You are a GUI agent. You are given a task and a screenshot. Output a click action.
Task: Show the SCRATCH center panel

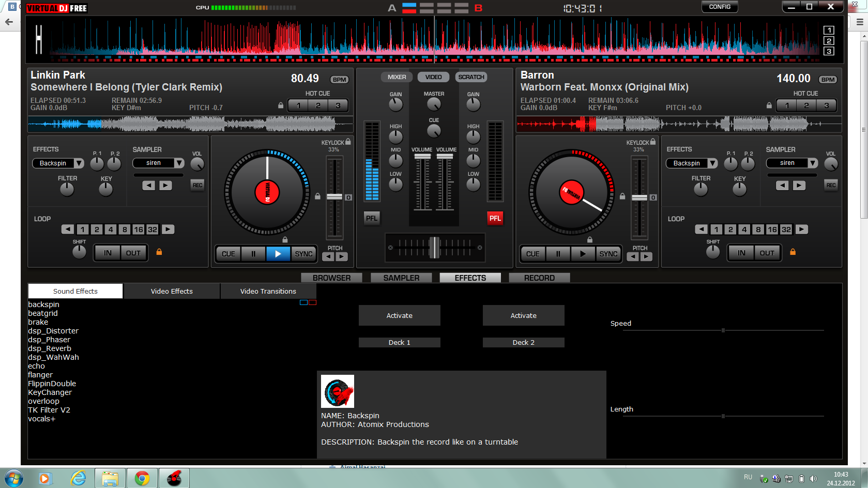471,77
